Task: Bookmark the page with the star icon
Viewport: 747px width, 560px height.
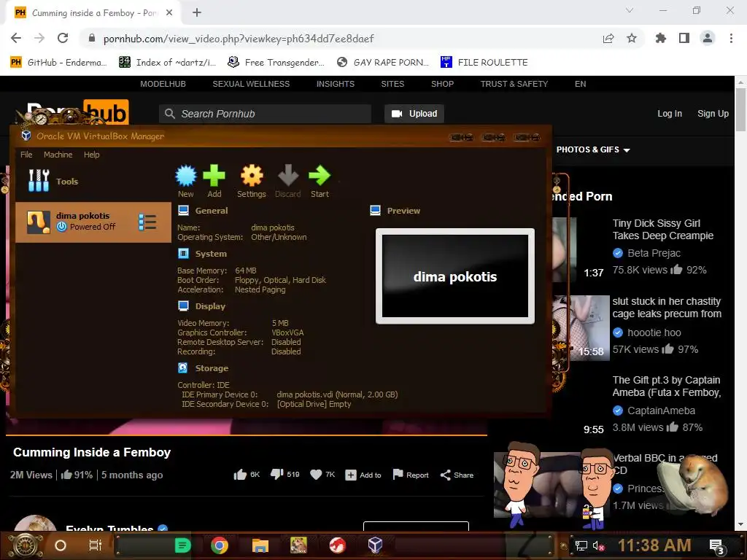Action: point(632,38)
